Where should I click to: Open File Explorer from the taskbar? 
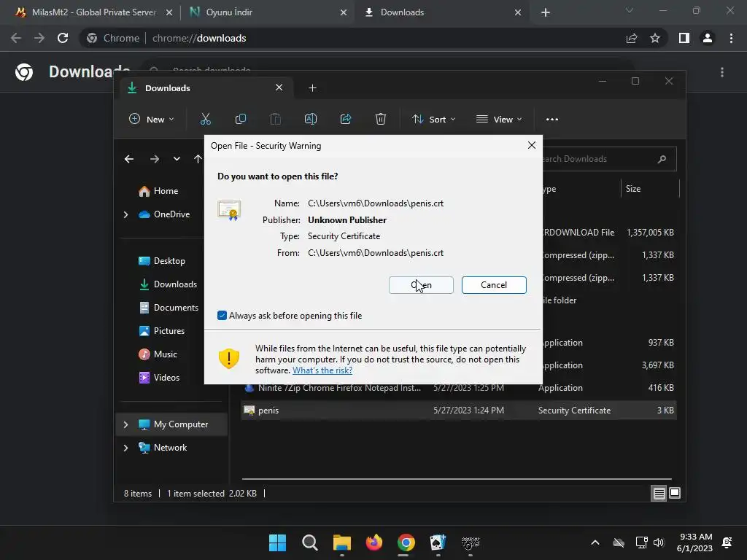point(342,542)
